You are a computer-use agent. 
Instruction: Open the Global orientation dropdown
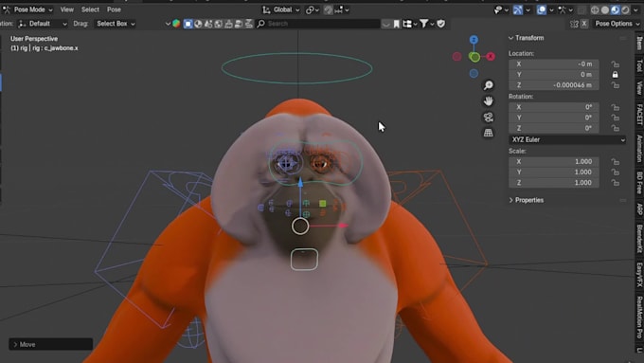click(x=281, y=9)
